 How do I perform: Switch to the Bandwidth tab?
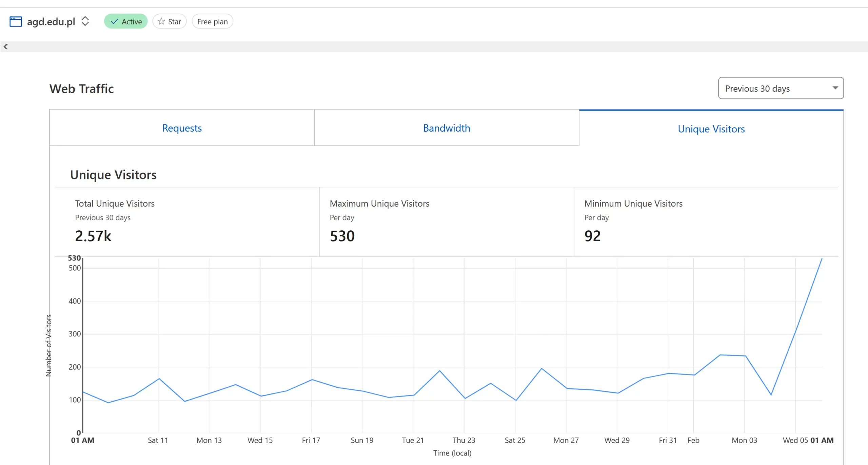447,128
